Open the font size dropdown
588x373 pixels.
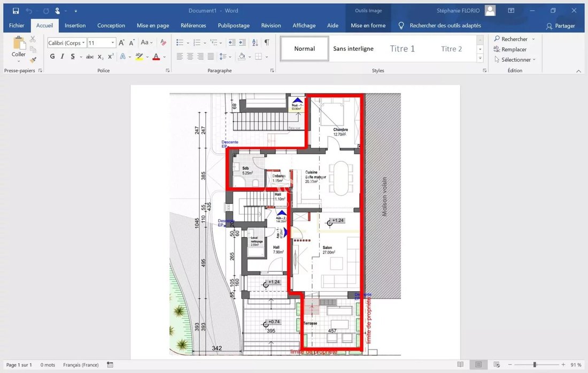[113, 43]
